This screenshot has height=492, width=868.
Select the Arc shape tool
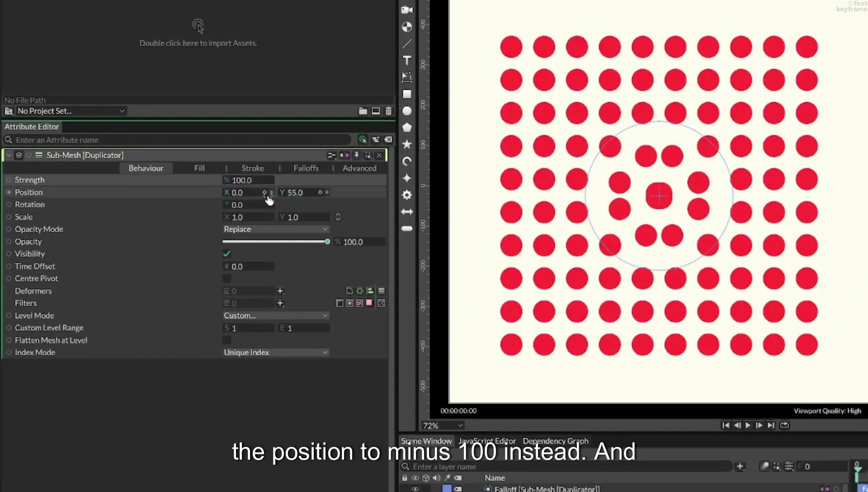[407, 161]
